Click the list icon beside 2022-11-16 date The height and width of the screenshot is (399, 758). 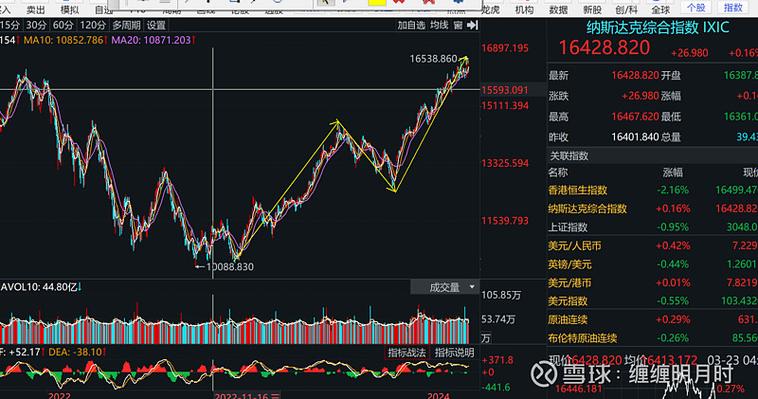[275, 396]
